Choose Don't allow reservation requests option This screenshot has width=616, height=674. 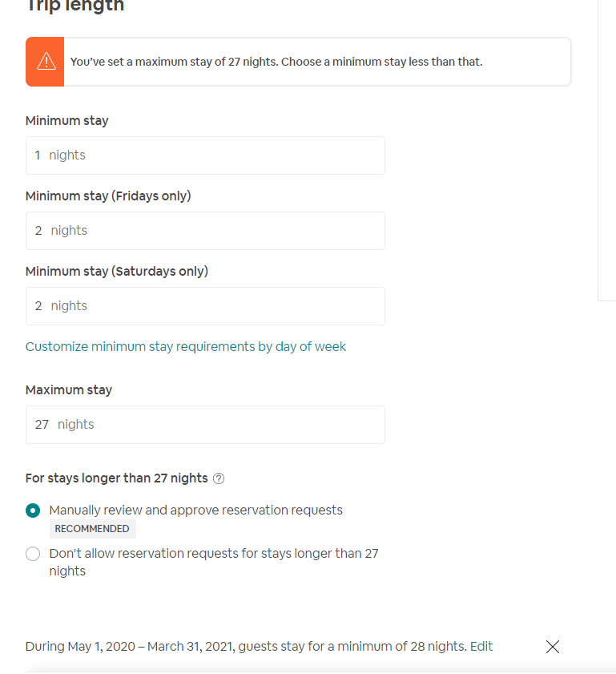click(33, 554)
